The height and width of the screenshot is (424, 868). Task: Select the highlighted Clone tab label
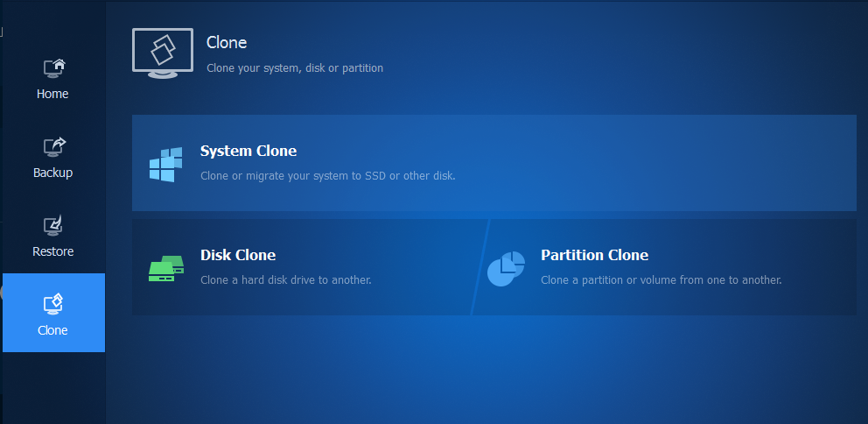(52, 330)
